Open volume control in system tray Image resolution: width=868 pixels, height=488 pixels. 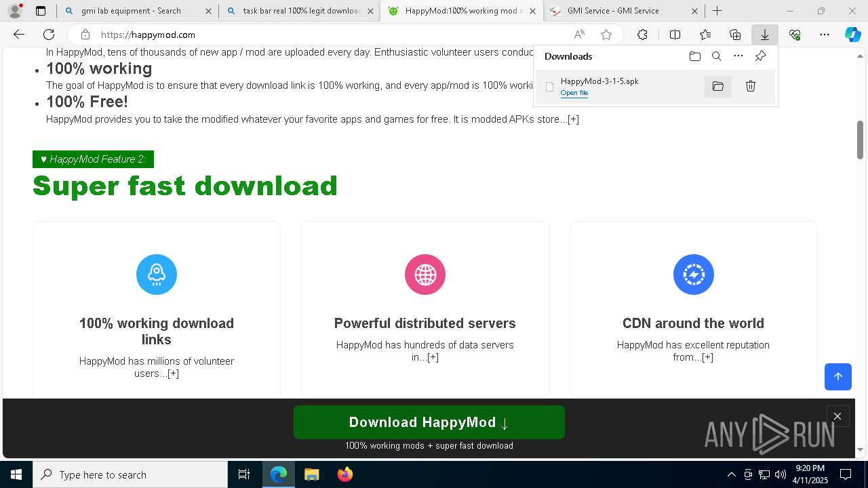[781, 474]
